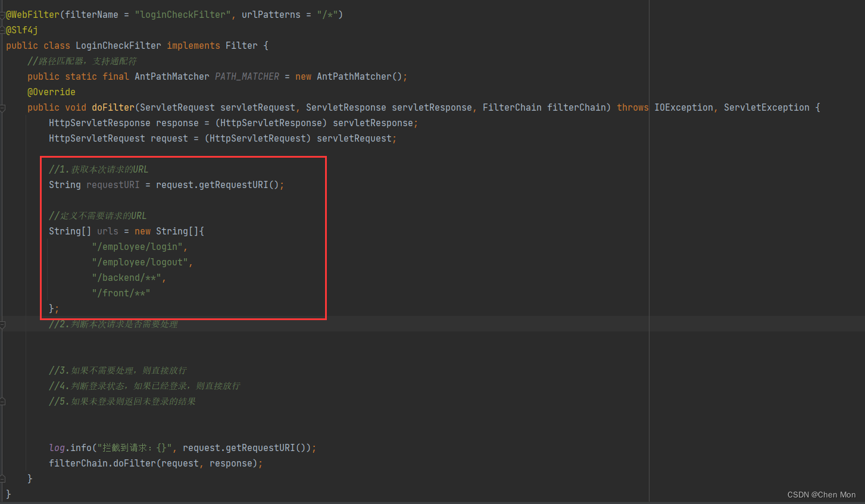Click the FilterChain parameter type
865x504 pixels.
click(x=512, y=107)
